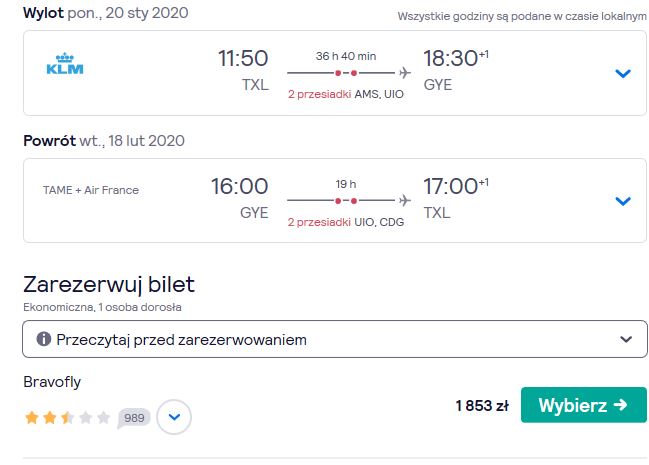This screenshot has height=465, width=649.
Task: Select '2 przesiadki UIO, CDG' stopover text
Action: tap(346, 222)
